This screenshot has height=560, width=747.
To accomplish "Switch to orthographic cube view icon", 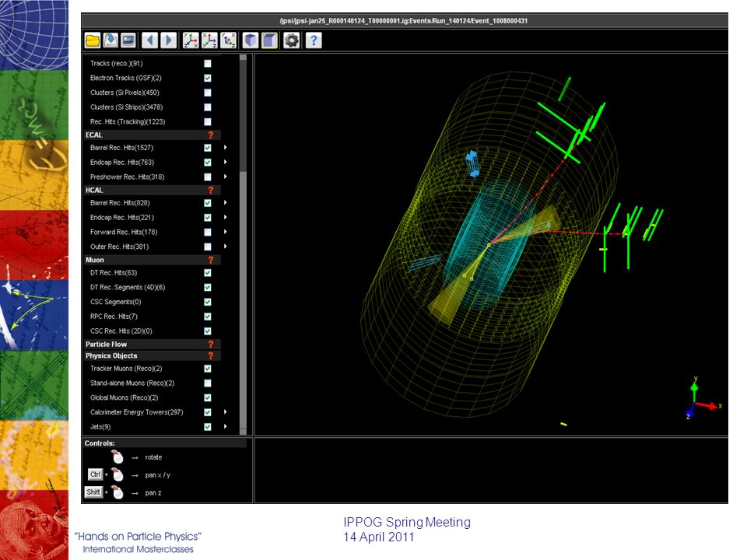I will 251,40.
